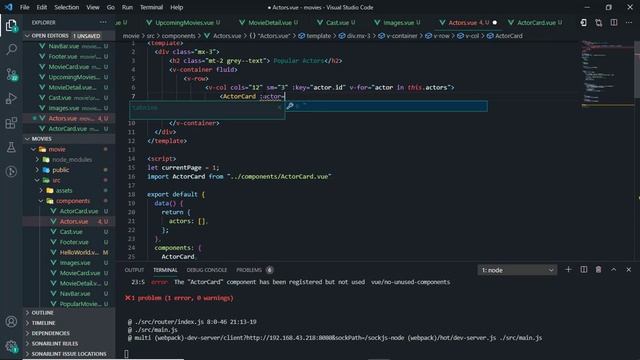Open Footer.vue in Open Editors list
Screen dimensions: 640x360
pyautogui.click(x=63, y=56)
